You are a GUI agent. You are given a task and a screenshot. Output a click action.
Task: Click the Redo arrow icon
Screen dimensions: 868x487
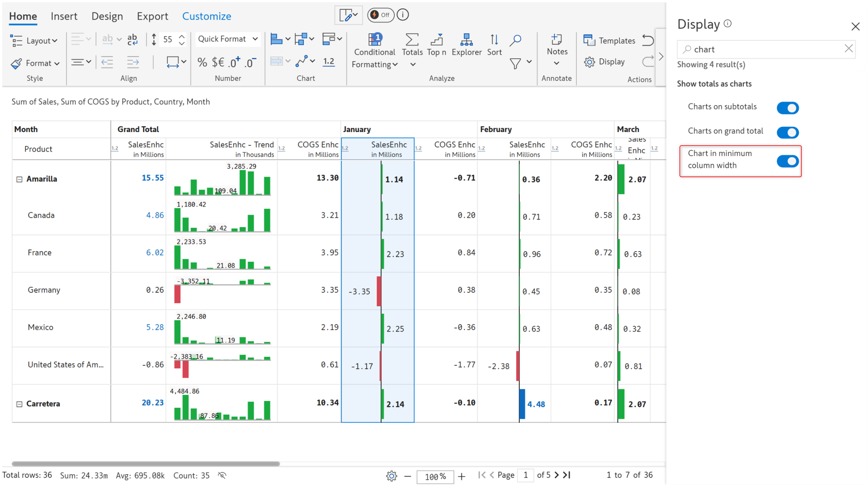pyautogui.click(x=648, y=61)
